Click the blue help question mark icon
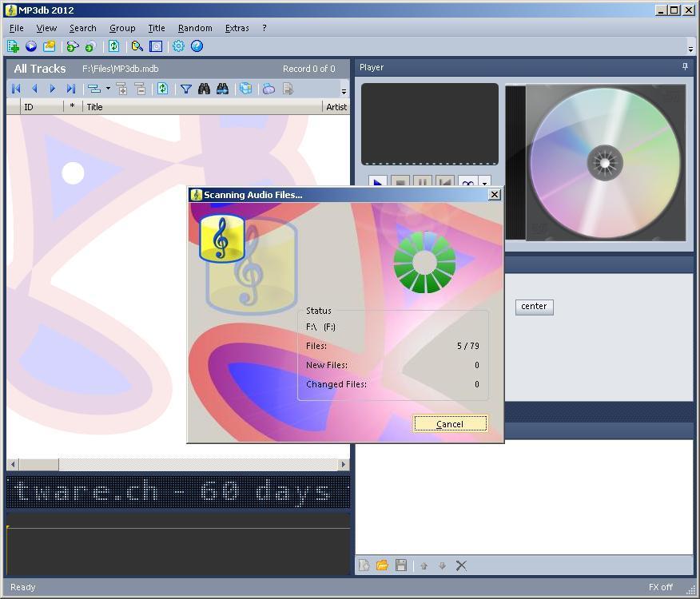This screenshot has width=700, height=599. click(197, 46)
